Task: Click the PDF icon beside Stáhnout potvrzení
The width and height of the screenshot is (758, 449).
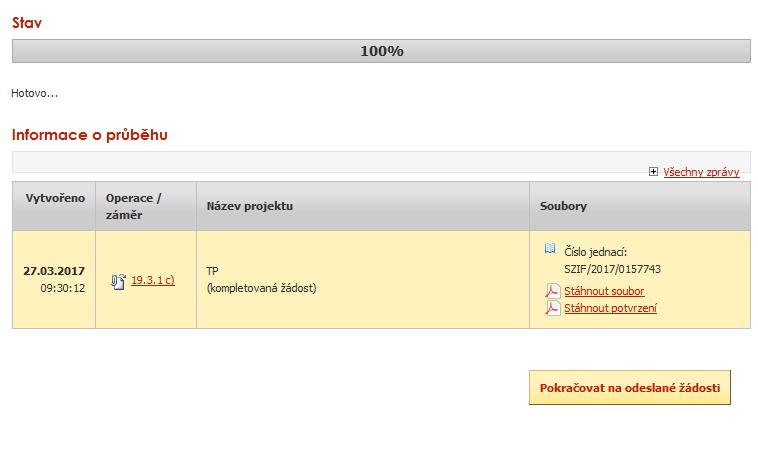Action: [552, 308]
